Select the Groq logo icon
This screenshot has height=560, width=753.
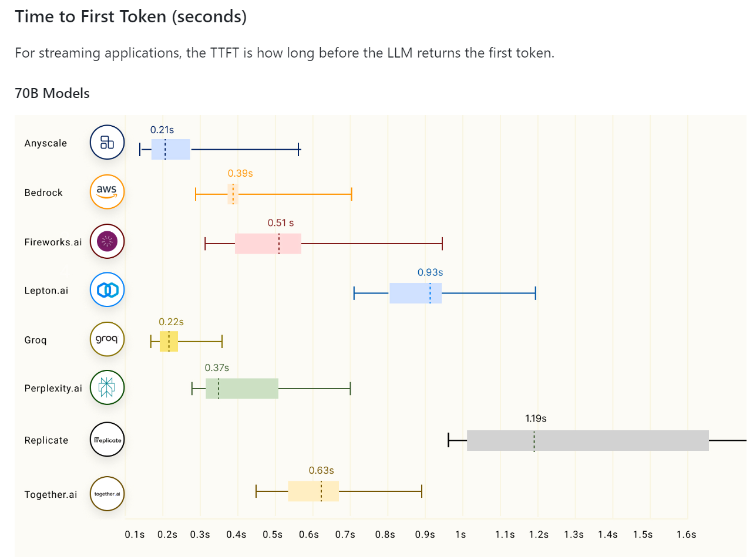click(x=107, y=339)
